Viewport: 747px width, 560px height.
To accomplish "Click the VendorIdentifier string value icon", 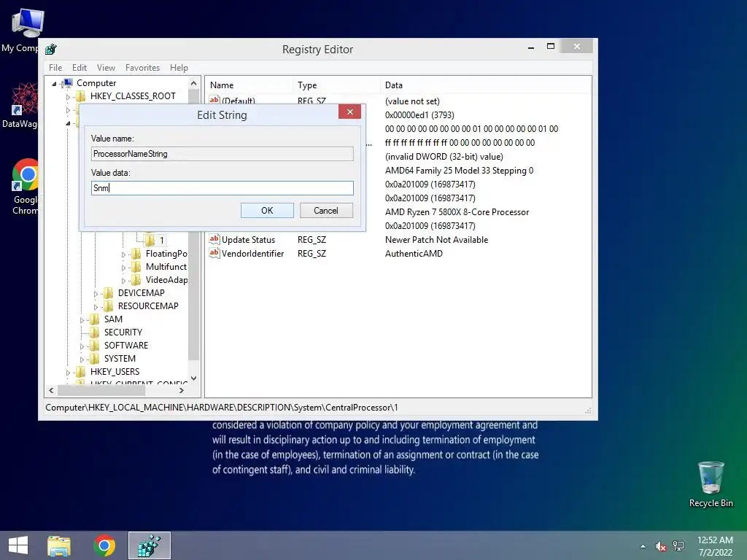I will (x=214, y=253).
